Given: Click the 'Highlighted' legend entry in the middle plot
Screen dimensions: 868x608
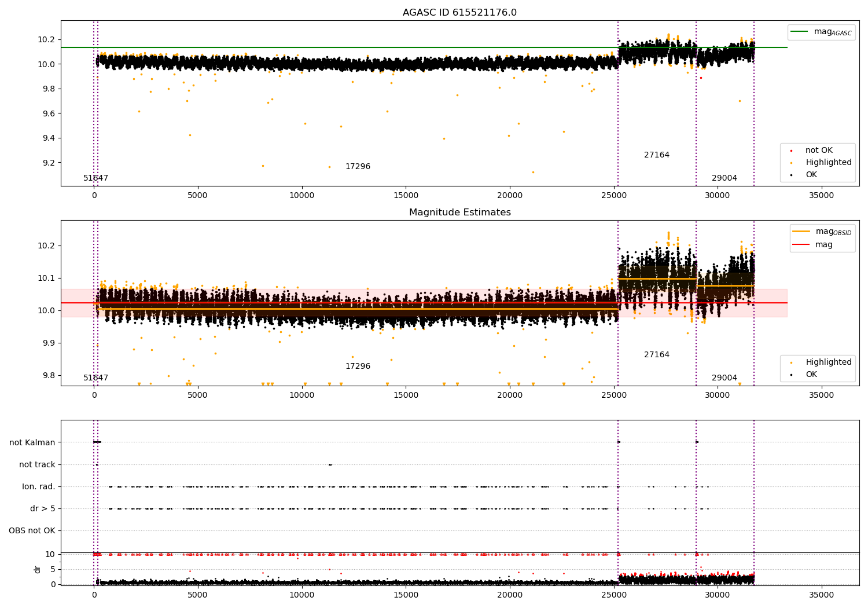Looking at the screenshot, I should [x=829, y=362].
